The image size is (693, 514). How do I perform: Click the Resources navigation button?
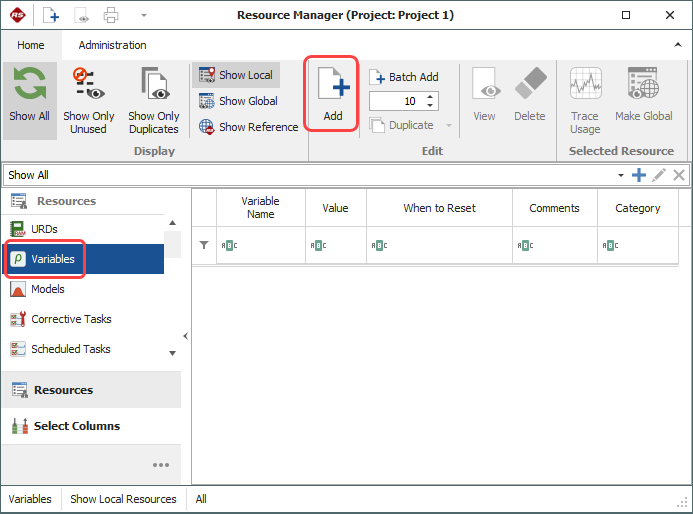[63, 390]
